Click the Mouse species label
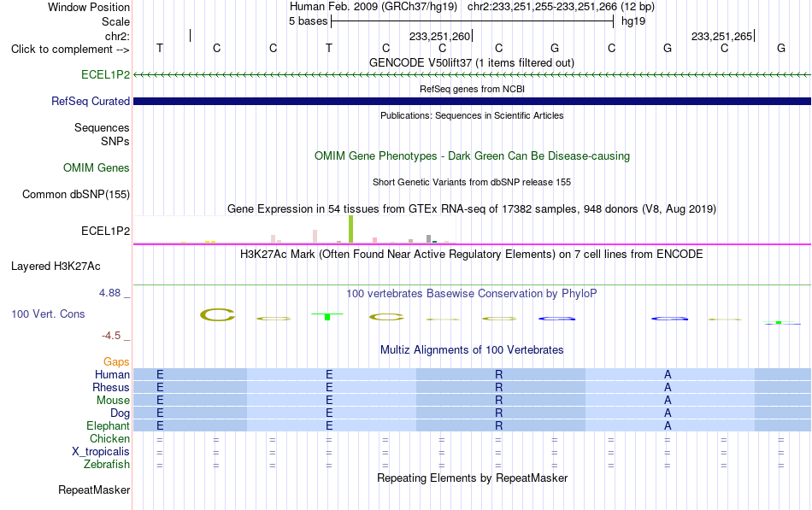This screenshot has height=510, width=812. [113, 401]
